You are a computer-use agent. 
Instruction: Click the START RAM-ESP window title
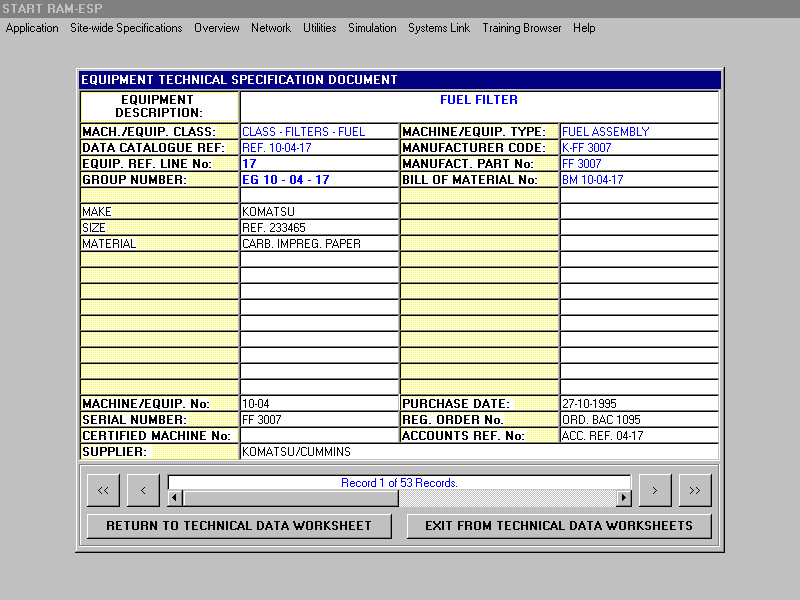(53, 9)
